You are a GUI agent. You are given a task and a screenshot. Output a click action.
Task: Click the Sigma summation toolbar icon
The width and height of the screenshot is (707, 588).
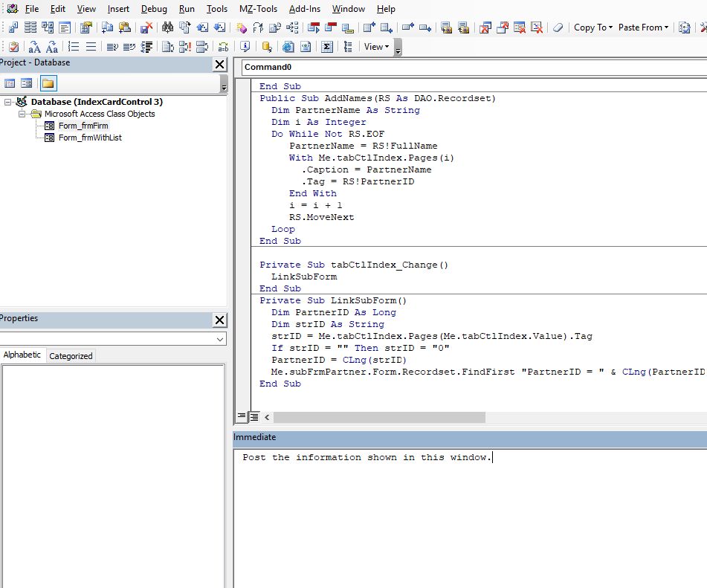(326, 47)
